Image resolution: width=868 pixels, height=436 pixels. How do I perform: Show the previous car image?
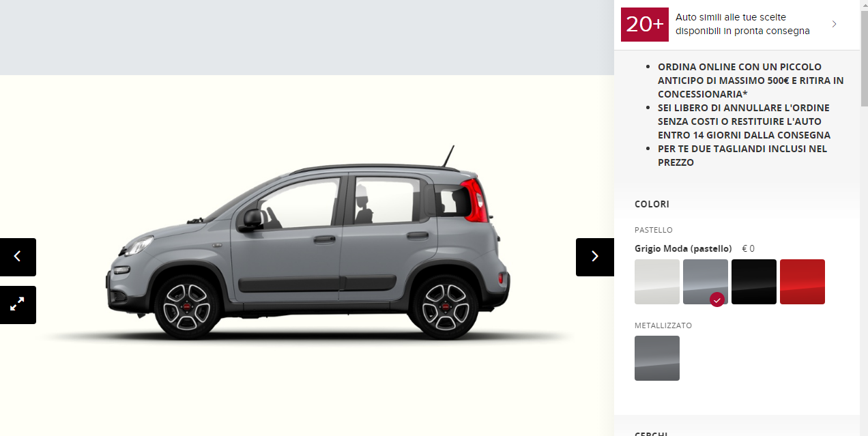(18, 257)
